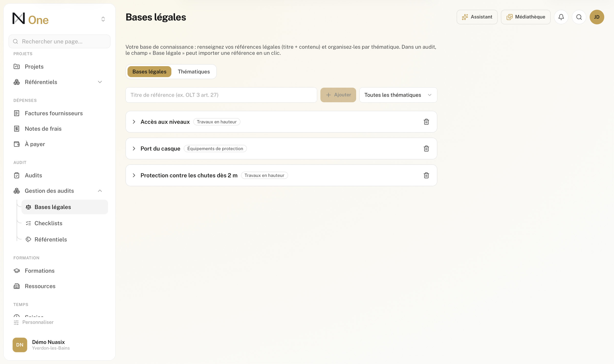Open Référentiels under Gestion des audits

click(65, 240)
